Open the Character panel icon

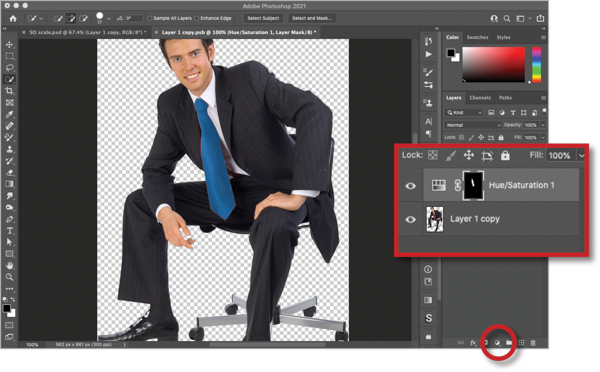click(x=428, y=122)
